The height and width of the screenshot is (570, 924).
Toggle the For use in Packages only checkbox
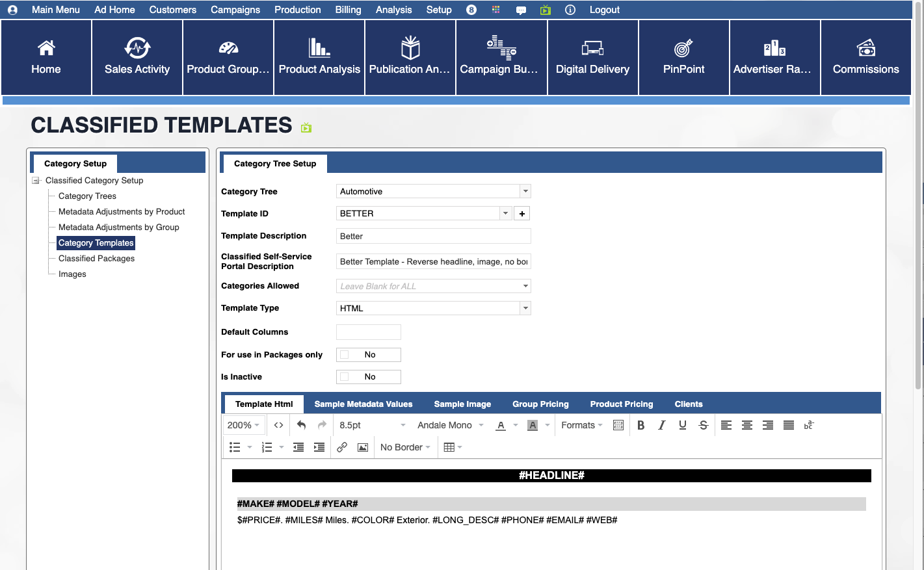pos(345,355)
